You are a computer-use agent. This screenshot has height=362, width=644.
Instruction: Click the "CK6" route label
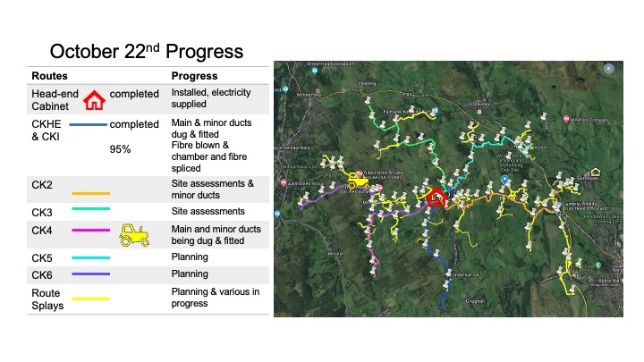42,275
